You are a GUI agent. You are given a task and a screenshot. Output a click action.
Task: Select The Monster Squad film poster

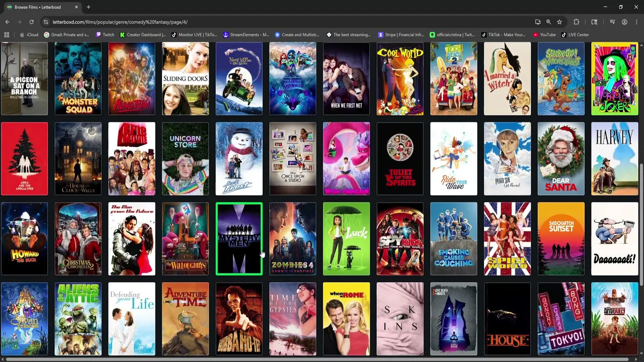(x=78, y=78)
